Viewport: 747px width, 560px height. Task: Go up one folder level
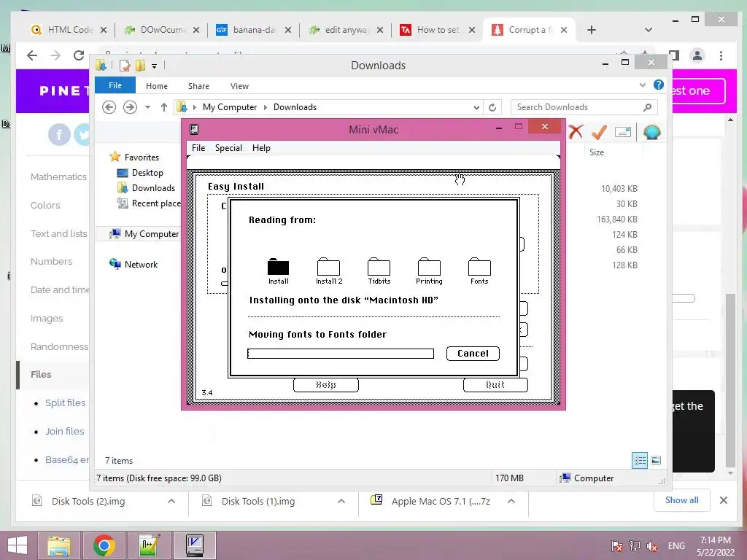(x=164, y=107)
